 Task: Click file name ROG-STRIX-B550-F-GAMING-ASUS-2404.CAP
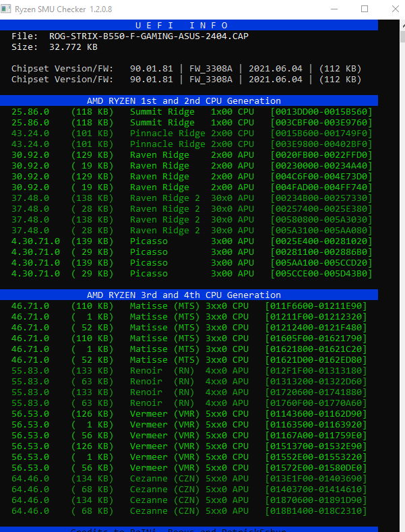(x=149, y=36)
